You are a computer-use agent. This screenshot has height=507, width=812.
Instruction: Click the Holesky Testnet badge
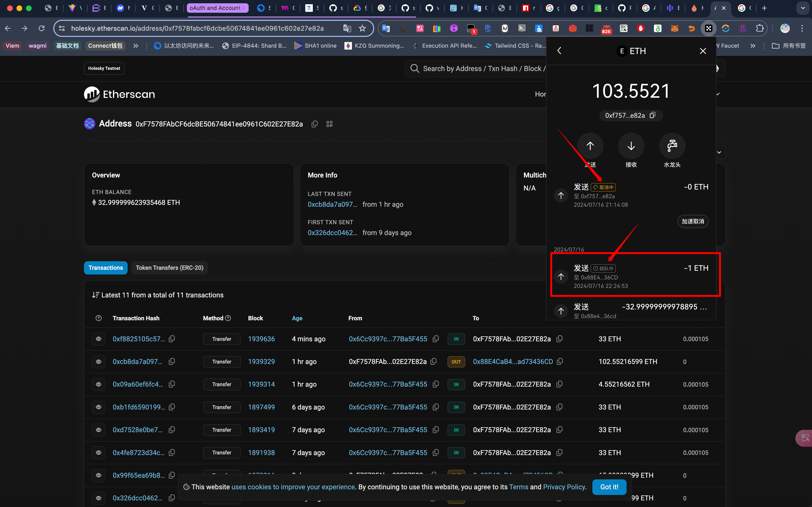pos(104,68)
